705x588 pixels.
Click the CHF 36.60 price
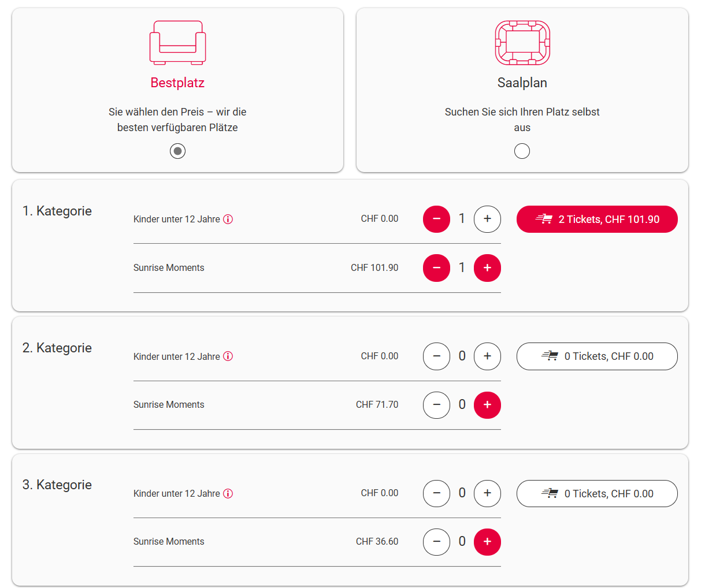point(377,541)
